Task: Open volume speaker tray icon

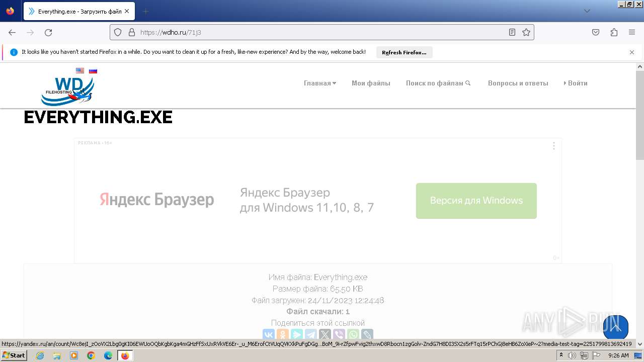Action: coord(572,355)
